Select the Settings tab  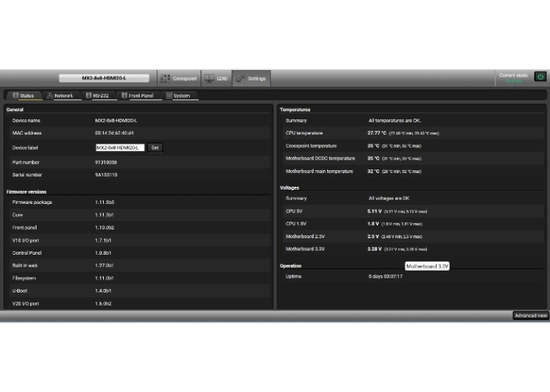click(251, 79)
